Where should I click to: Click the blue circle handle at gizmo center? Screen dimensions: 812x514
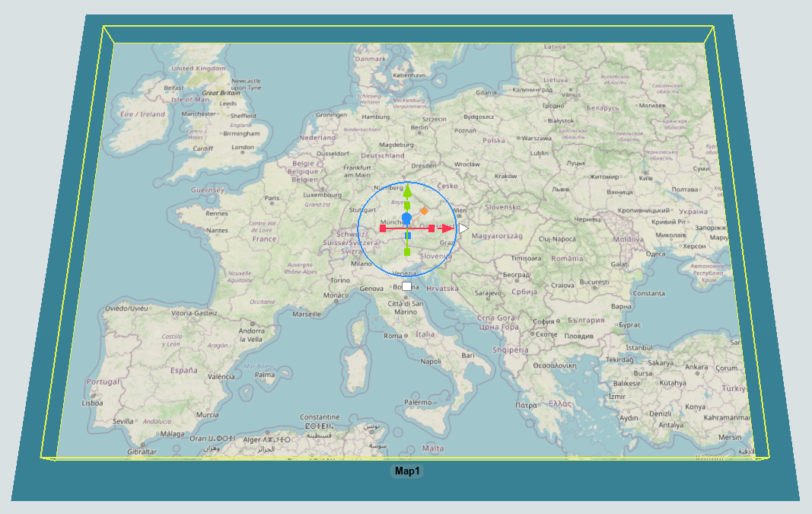point(406,219)
